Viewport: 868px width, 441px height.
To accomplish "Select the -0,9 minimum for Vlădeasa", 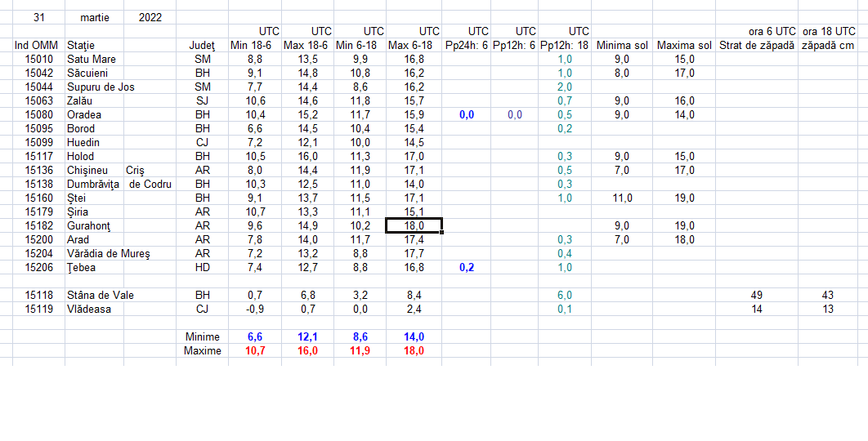I will click(x=255, y=310).
